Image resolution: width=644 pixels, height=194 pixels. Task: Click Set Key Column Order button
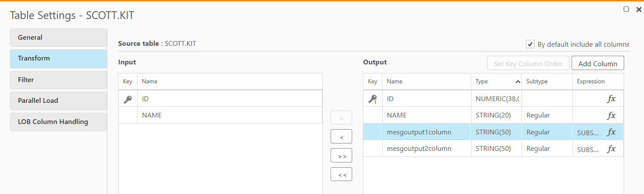[x=528, y=63]
